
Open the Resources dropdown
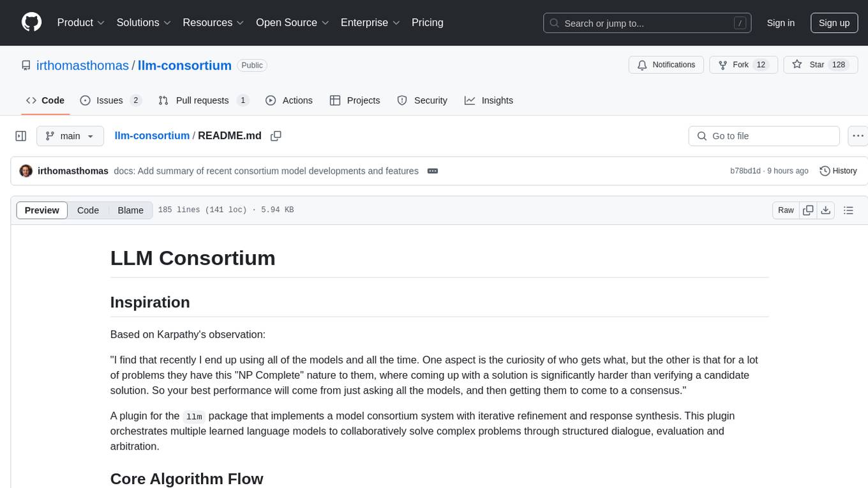213,22
